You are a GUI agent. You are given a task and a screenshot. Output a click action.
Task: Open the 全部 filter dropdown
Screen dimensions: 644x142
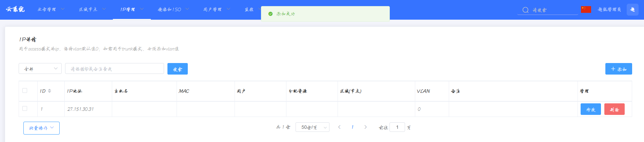click(40, 69)
